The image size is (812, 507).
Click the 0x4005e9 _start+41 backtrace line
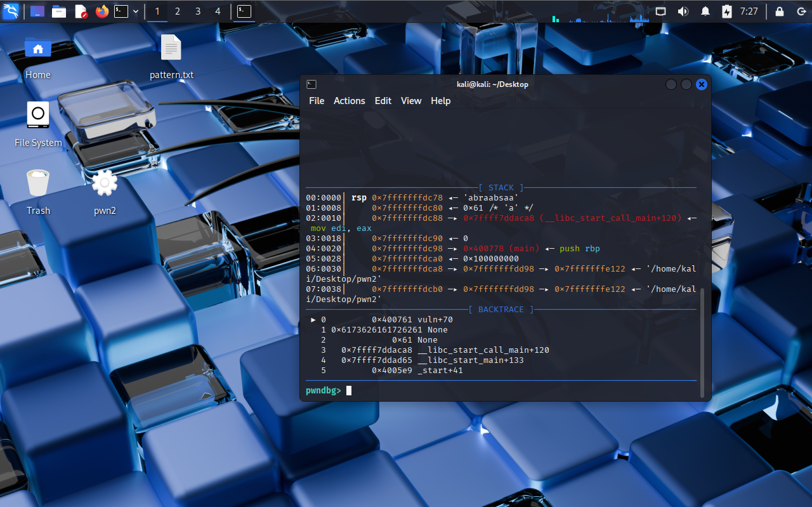417,371
